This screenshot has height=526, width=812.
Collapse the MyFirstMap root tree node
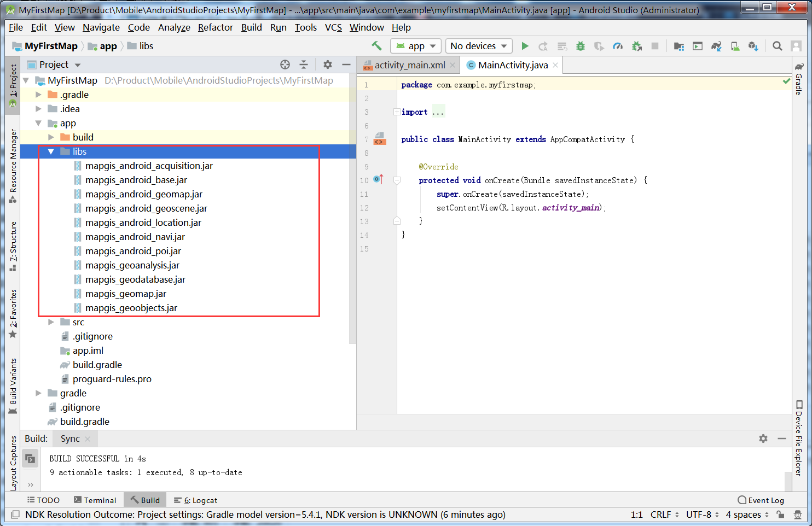(x=26, y=80)
